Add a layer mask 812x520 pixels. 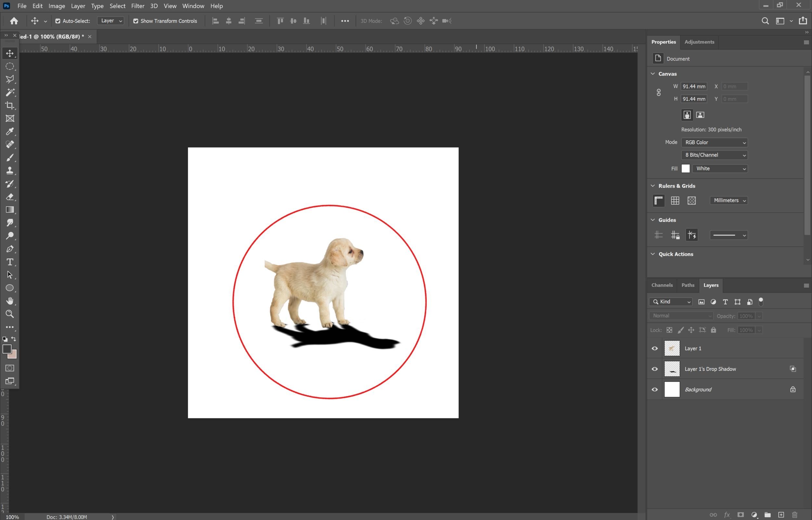click(741, 514)
